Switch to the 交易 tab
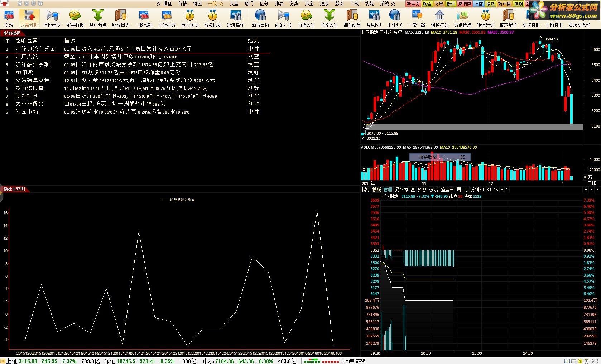 click(439, 4)
